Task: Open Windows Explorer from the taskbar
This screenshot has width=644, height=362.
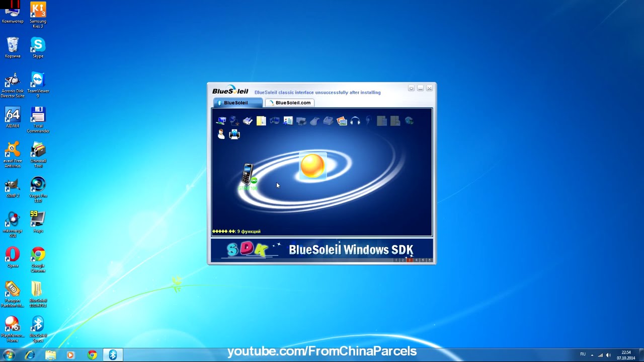Action: tap(51, 355)
